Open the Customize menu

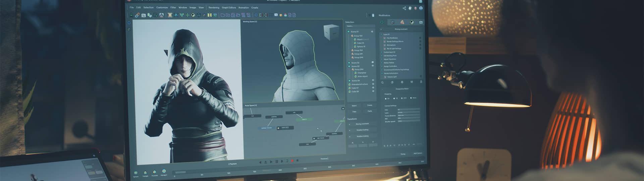[x=162, y=7]
